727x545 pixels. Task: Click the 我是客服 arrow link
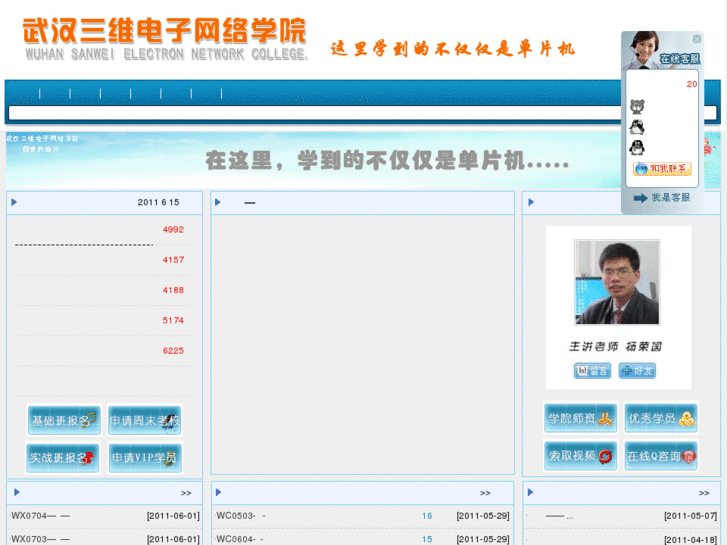(662, 198)
